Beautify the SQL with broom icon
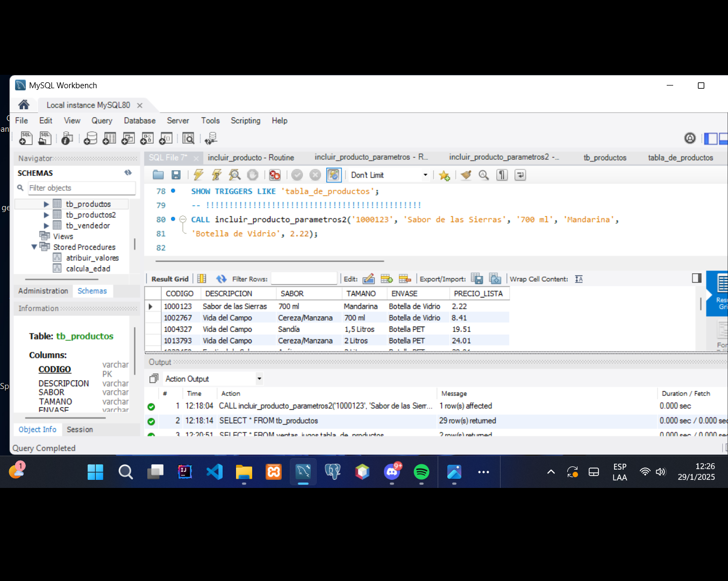Image resolution: width=728 pixels, height=581 pixels. [x=466, y=175]
